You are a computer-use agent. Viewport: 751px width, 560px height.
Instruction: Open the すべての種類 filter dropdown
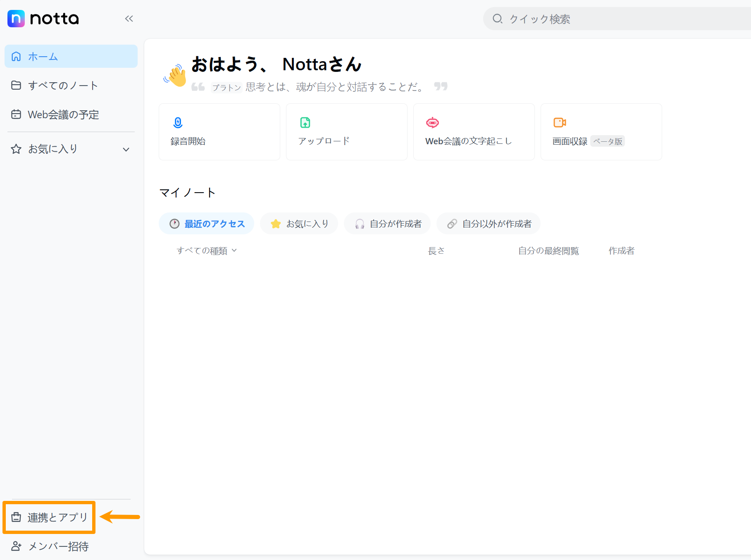[x=207, y=250]
